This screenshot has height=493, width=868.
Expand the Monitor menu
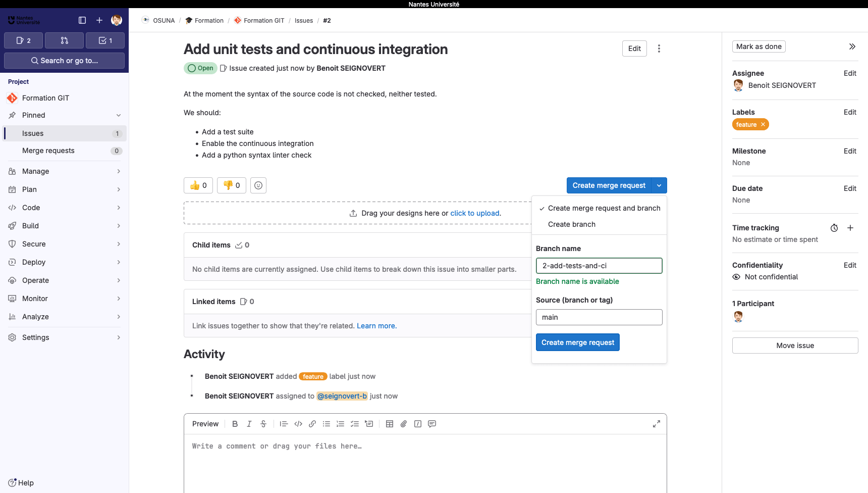tap(64, 299)
